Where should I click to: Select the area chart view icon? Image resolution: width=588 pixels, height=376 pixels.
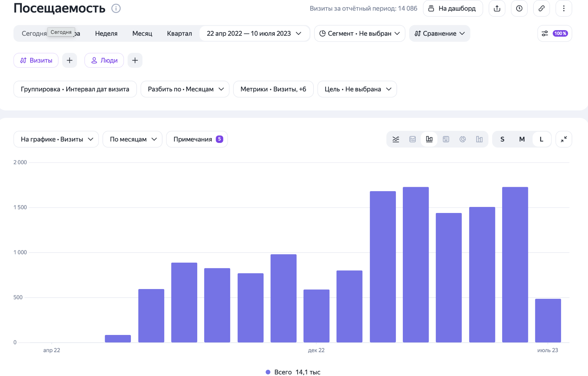[413, 139]
